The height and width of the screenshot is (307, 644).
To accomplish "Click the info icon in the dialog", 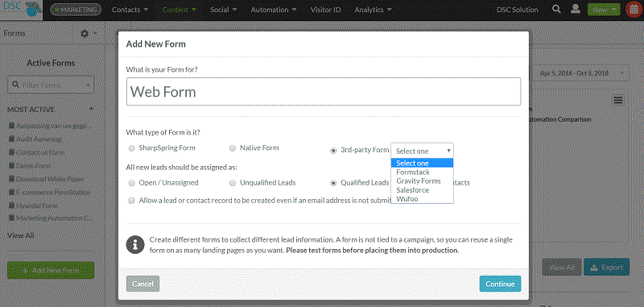I will point(135,245).
